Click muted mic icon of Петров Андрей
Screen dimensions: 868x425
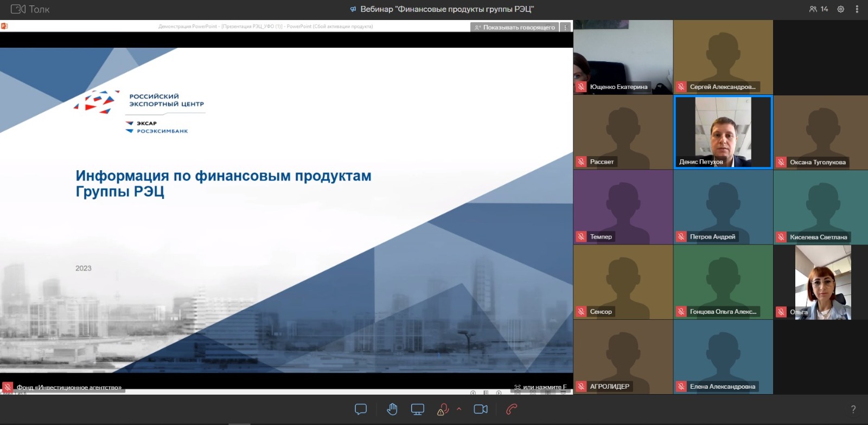pos(681,236)
